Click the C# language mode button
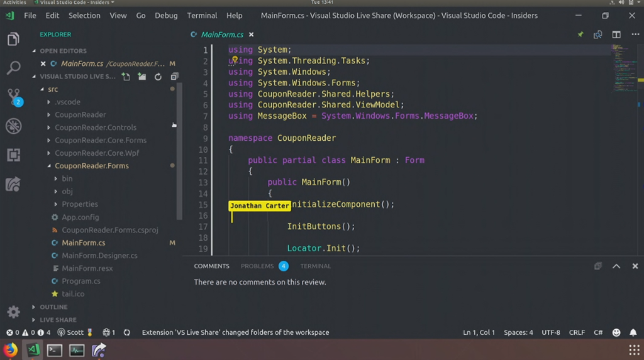 (x=598, y=332)
